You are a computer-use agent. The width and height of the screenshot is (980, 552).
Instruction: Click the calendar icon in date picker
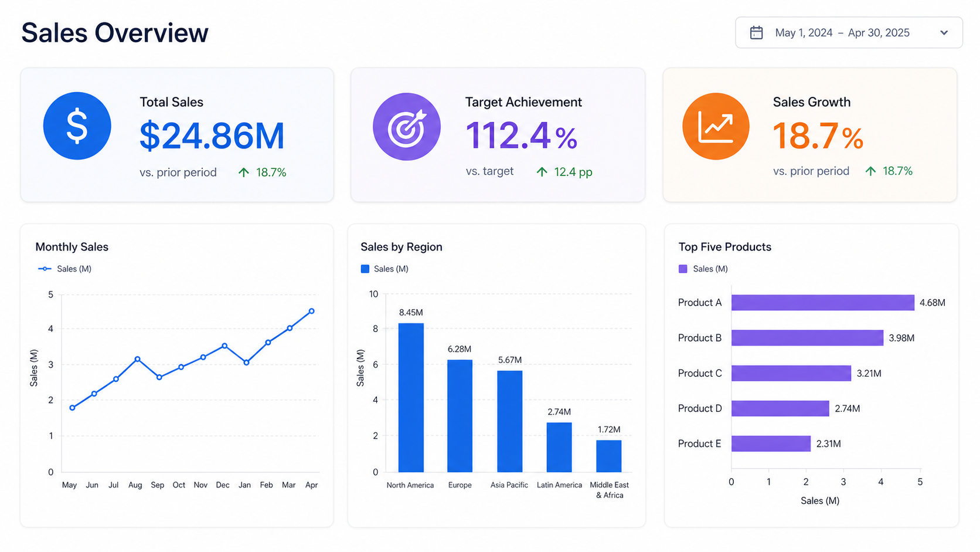click(757, 33)
